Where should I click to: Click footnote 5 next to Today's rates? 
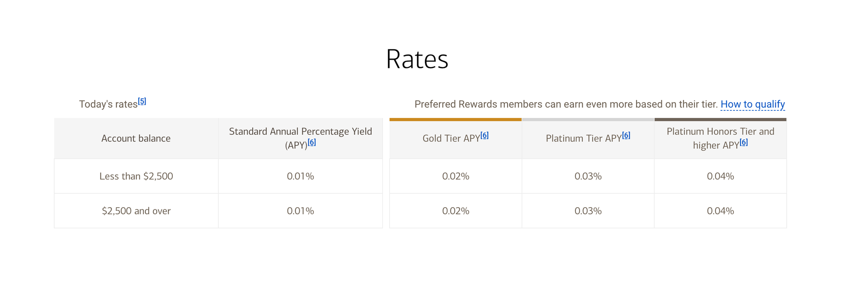point(142,100)
